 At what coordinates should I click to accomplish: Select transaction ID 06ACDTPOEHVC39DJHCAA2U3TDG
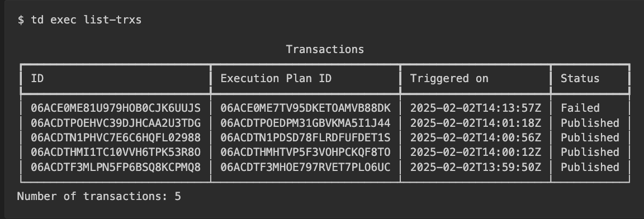(116, 122)
